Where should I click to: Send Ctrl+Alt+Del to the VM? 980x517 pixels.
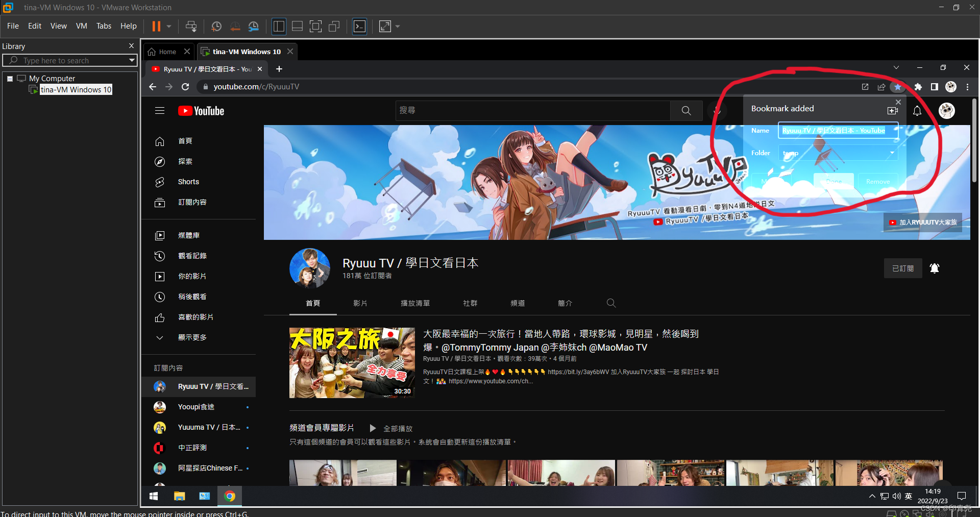click(191, 26)
